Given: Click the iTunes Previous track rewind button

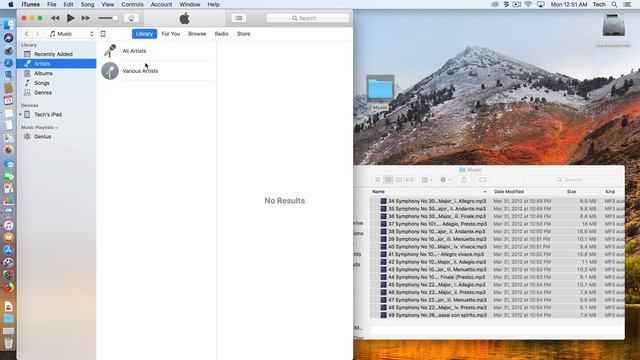Looking at the screenshot, I should [55, 18].
